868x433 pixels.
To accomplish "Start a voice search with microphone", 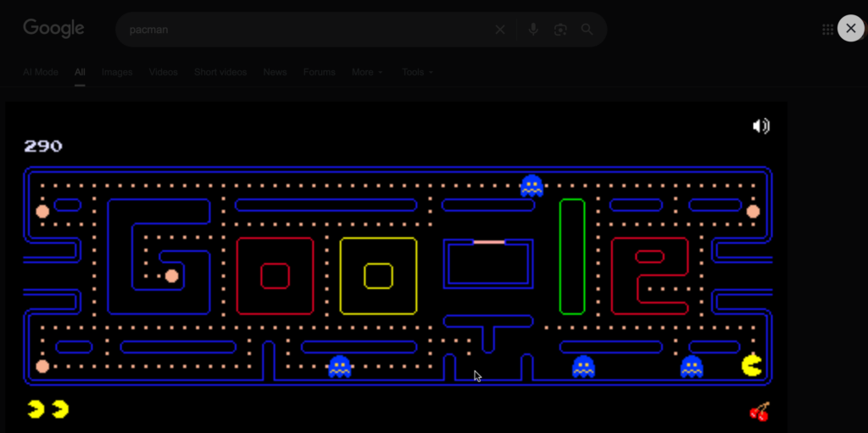I will 533,30.
